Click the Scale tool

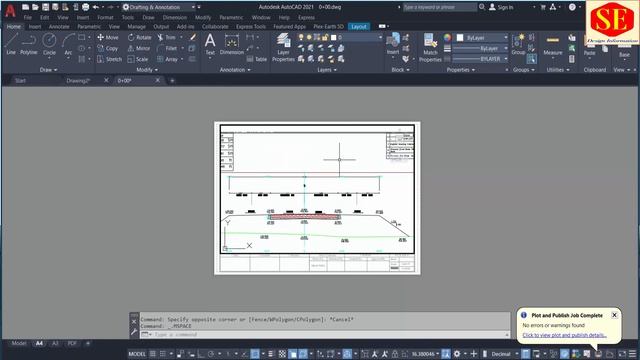138,59
